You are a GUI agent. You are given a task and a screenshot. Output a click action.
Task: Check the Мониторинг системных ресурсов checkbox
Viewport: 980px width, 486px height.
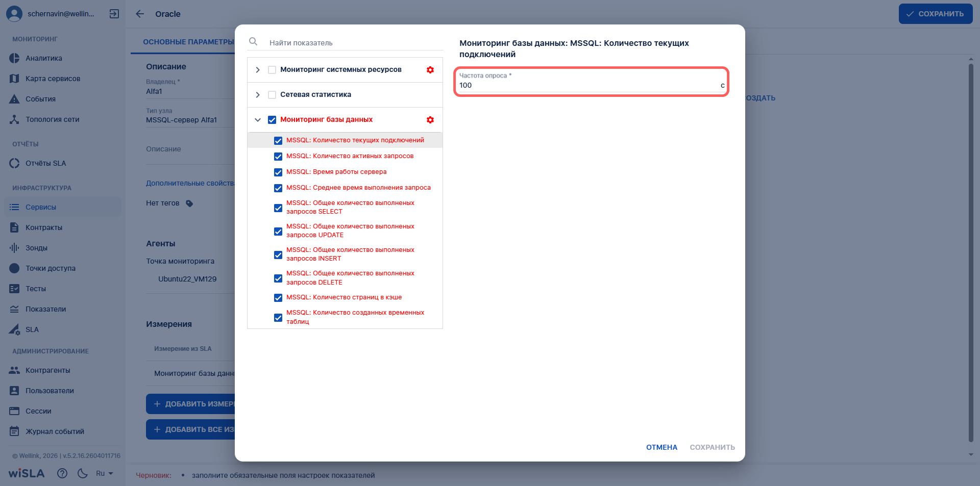pyautogui.click(x=272, y=70)
